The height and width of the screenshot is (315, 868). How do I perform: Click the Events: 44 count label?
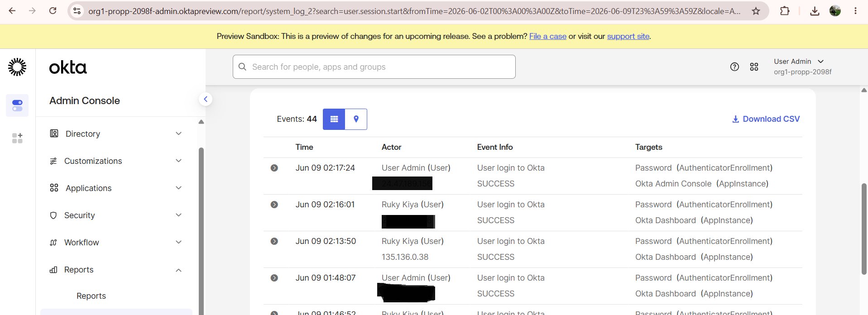coord(297,119)
